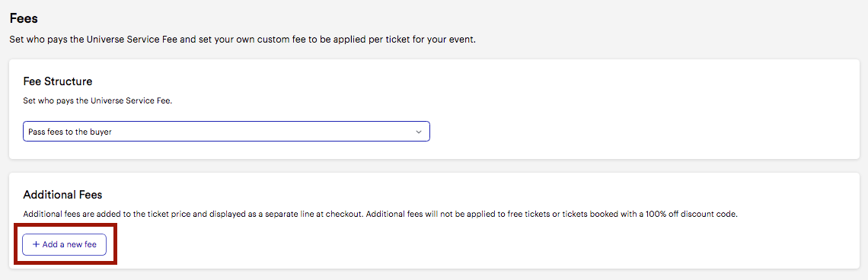Click the chevron arrow in the fee dropdown

click(x=419, y=132)
